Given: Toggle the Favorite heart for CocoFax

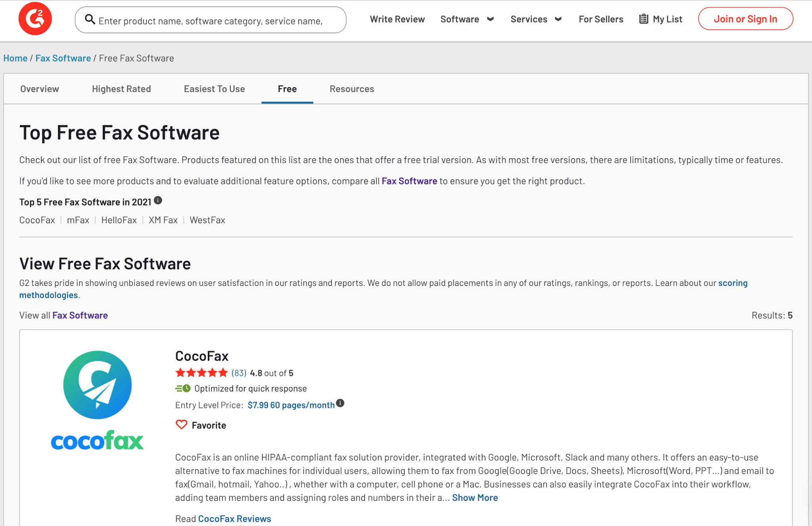Looking at the screenshot, I should click(x=182, y=425).
